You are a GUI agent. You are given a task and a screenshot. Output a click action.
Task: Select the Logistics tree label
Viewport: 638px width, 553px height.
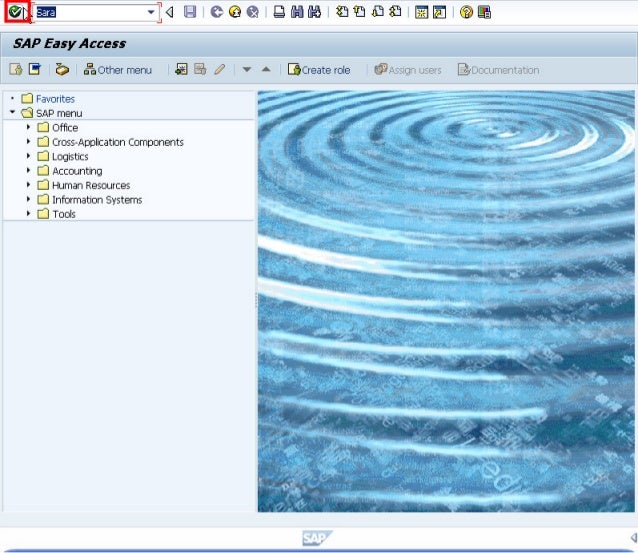[70, 157]
